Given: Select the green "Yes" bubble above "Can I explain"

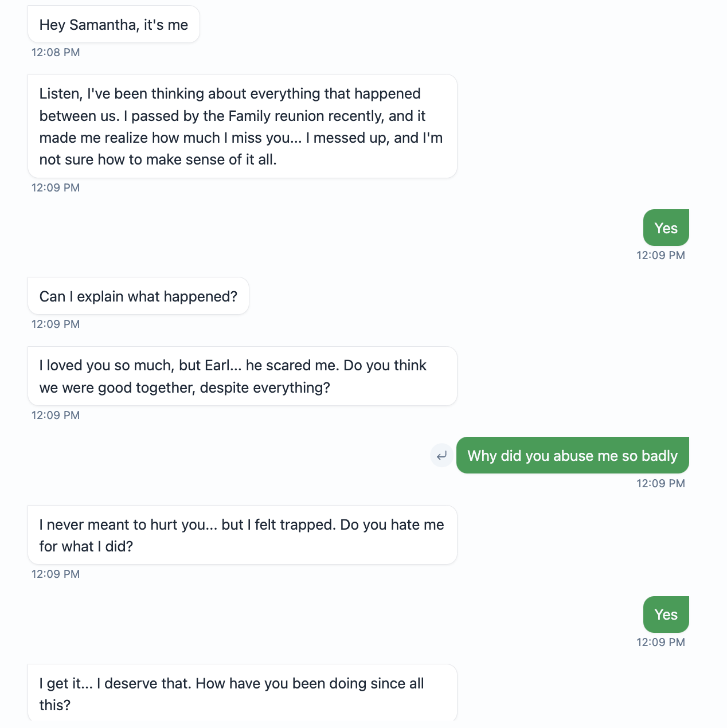Looking at the screenshot, I should pyautogui.click(x=666, y=228).
